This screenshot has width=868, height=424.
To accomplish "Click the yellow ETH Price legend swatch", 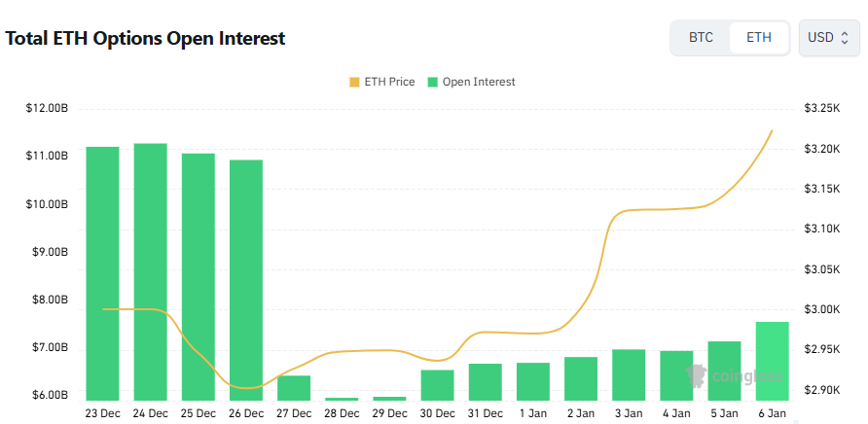I will point(354,82).
